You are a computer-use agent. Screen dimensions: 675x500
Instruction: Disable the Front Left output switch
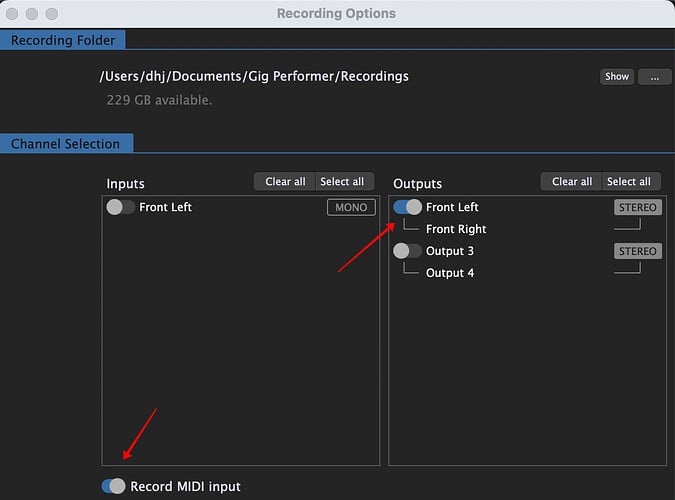pos(407,207)
